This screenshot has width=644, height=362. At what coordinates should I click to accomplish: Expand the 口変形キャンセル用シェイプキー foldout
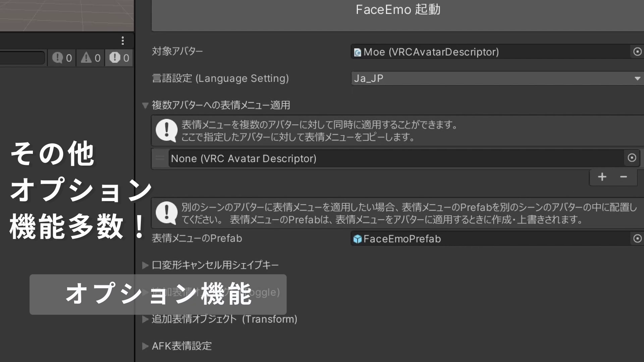coord(146,264)
